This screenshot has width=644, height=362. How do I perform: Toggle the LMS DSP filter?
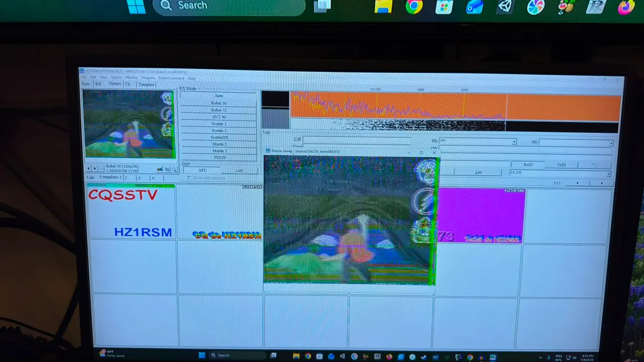[239, 171]
